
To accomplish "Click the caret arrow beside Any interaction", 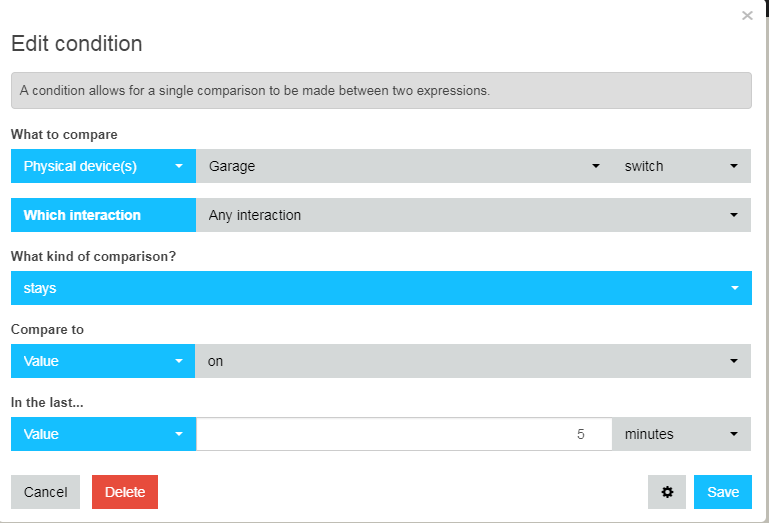I will 734,215.
